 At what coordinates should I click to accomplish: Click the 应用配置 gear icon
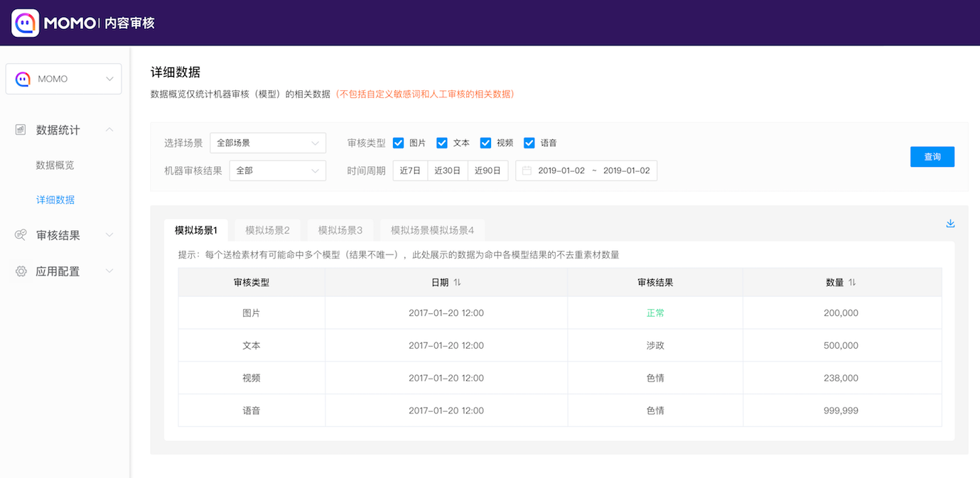(21, 271)
